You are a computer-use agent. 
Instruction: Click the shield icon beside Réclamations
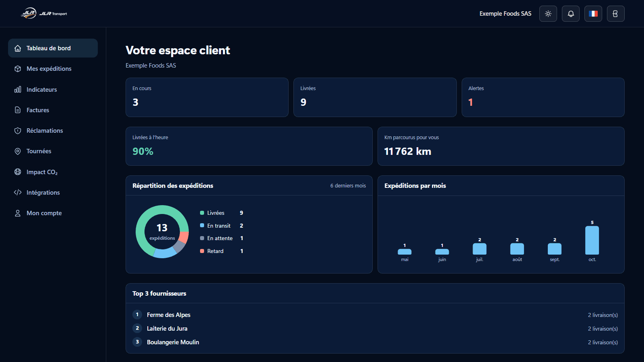18,131
